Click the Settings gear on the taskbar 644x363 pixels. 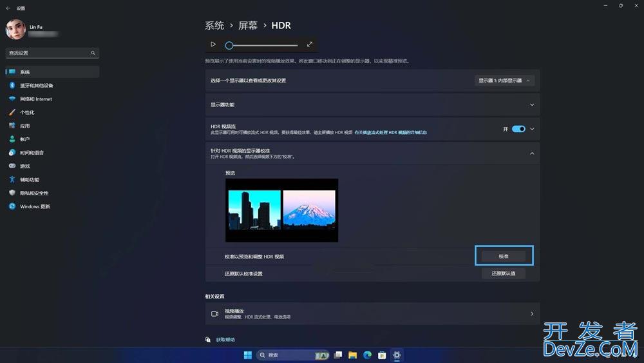click(x=397, y=355)
